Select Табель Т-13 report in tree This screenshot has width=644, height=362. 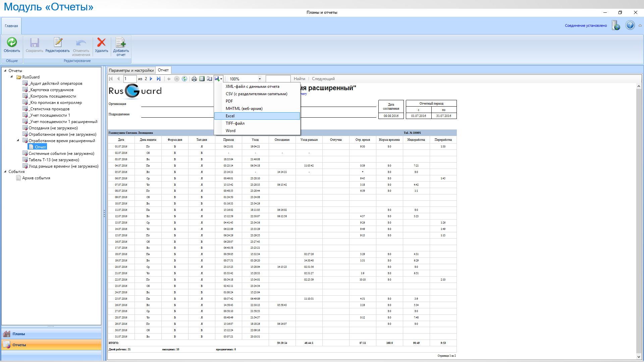[54, 160]
